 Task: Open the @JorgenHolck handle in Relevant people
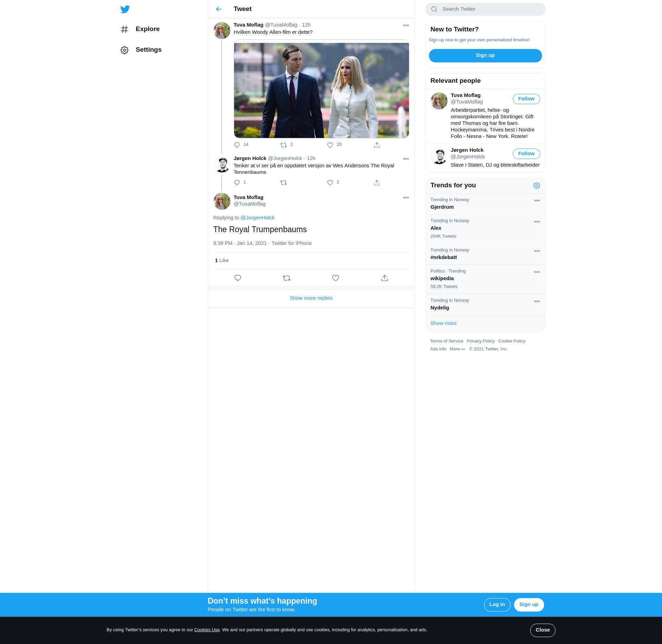pos(468,157)
